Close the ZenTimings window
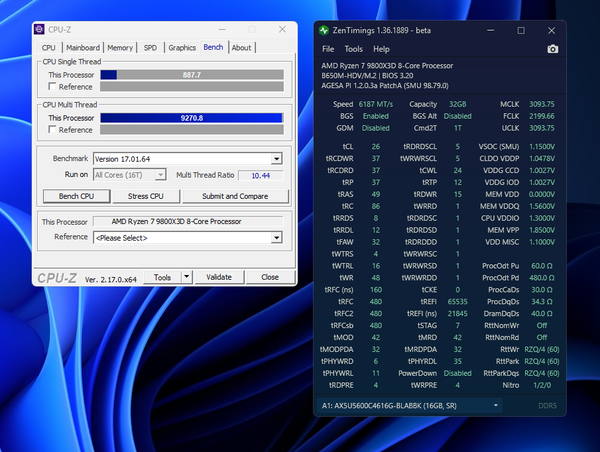 pos(552,28)
